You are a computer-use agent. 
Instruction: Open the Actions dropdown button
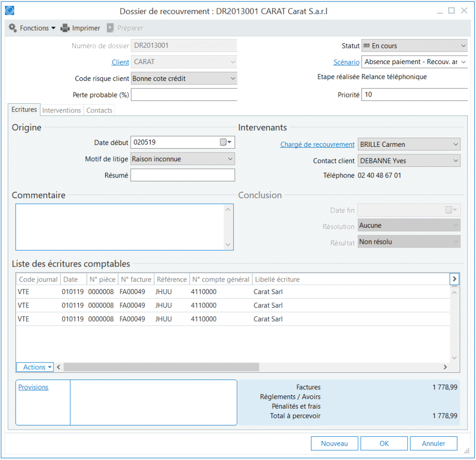pos(35,367)
